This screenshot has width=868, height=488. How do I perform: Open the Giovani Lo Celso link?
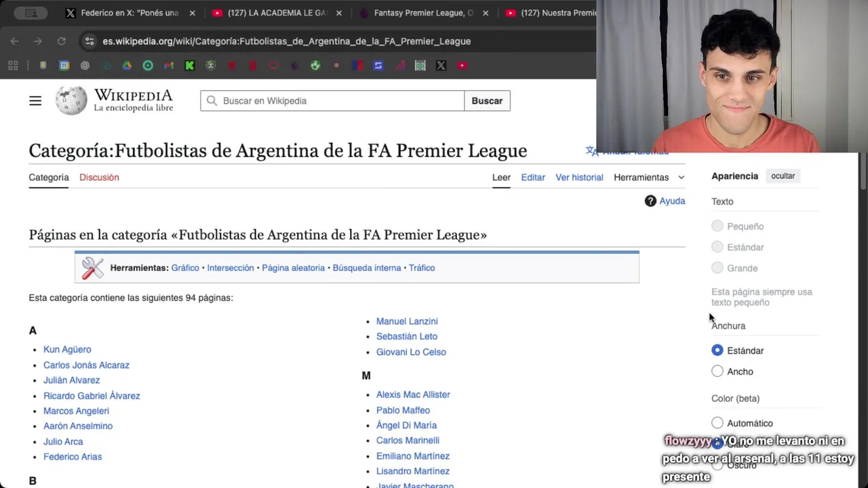pos(411,352)
